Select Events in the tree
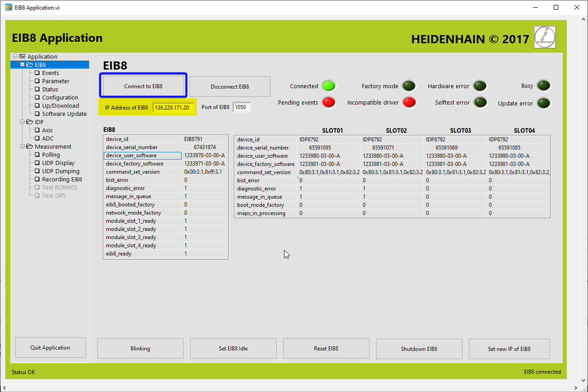588x392 pixels. coord(50,73)
